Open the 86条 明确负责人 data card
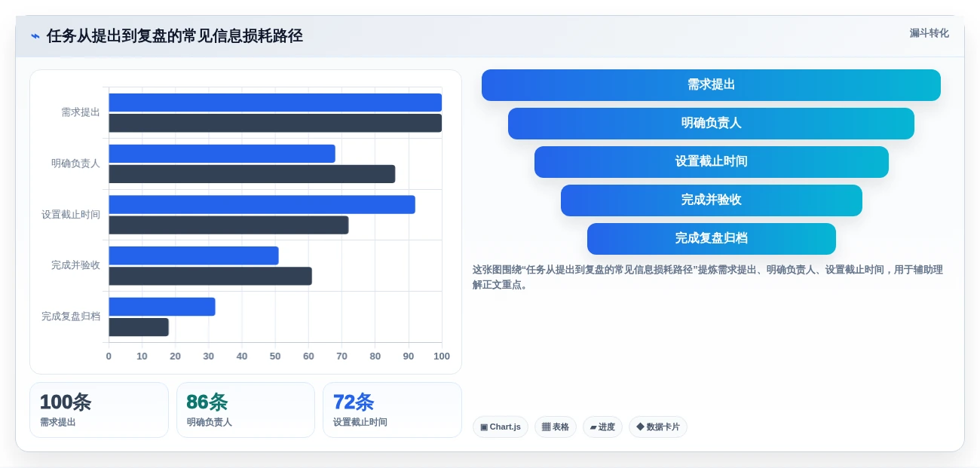 point(246,410)
